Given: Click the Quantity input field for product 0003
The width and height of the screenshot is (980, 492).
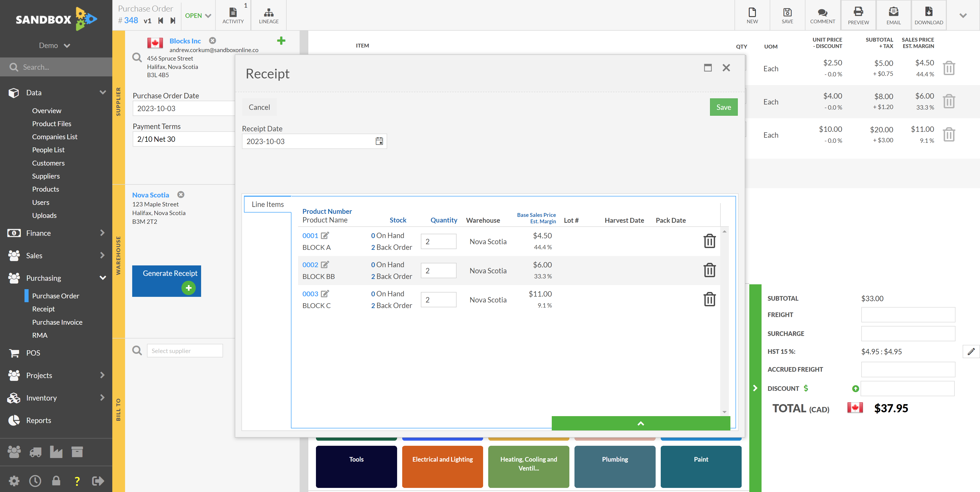Looking at the screenshot, I should point(439,299).
